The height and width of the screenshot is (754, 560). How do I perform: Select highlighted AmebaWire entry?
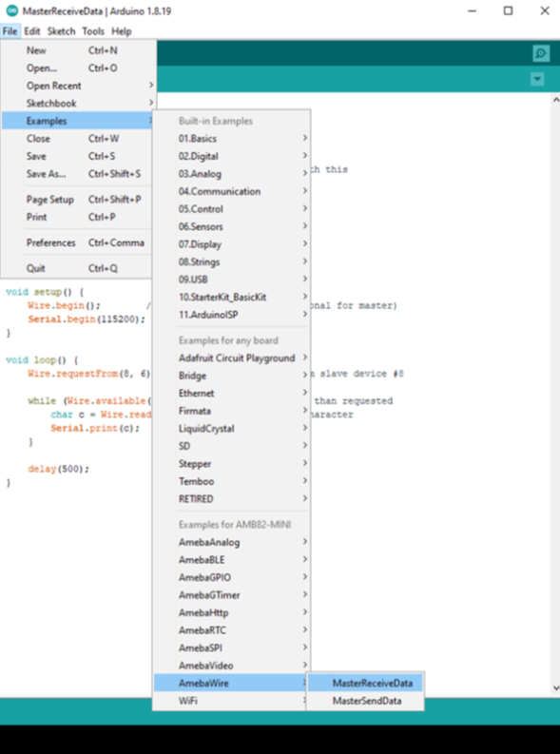[232, 684]
